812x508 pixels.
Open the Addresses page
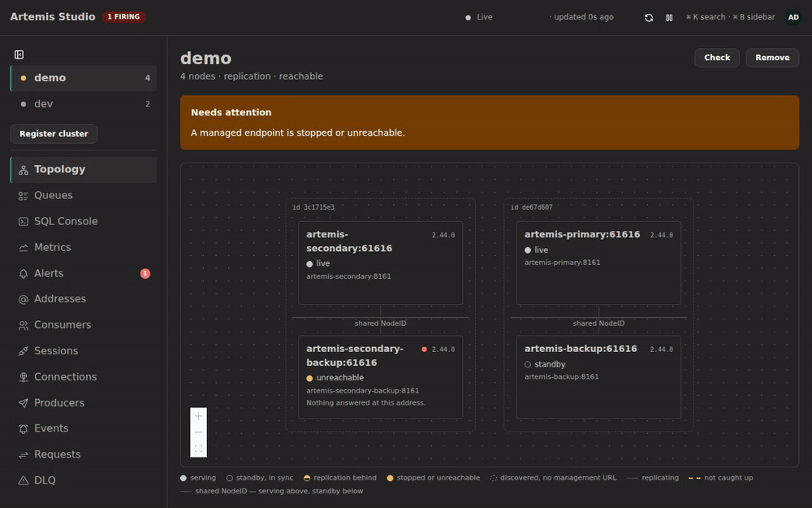(x=84, y=299)
